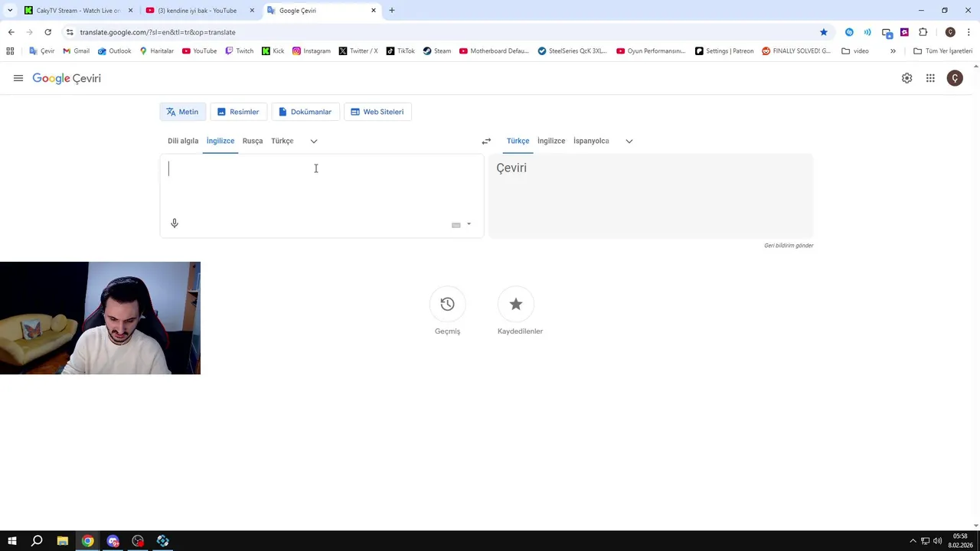980x551 pixels.
Task: Open new browser tab with plus button
Action: tap(392, 11)
